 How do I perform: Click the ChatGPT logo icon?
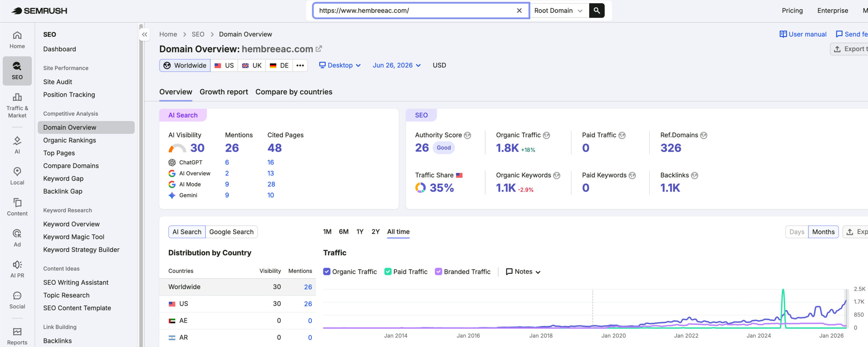172,163
